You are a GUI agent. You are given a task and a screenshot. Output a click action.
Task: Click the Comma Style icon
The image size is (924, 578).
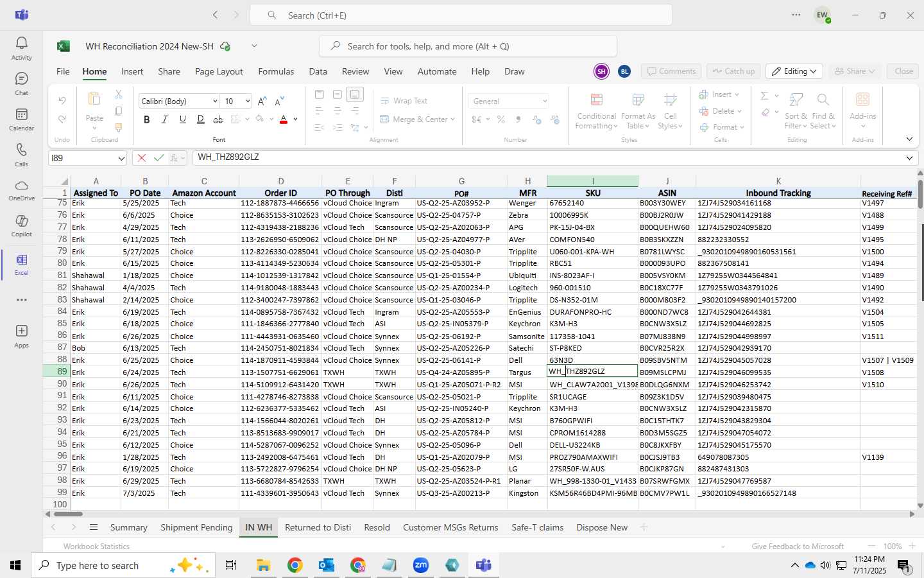pos(518,119)
